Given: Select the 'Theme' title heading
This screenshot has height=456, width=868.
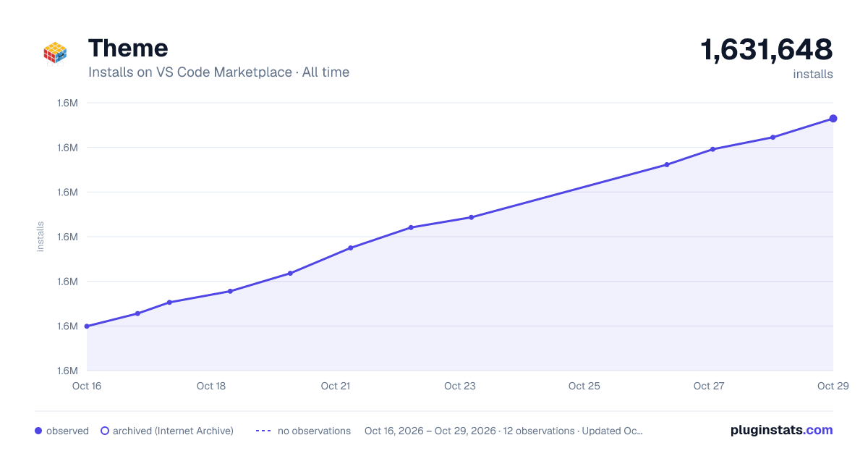Looking at the screenshot, I should pos(128,48).
